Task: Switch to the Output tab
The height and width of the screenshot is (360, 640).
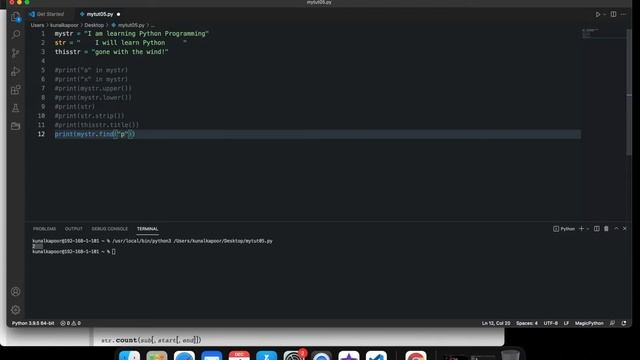Action: click(74, 229)
